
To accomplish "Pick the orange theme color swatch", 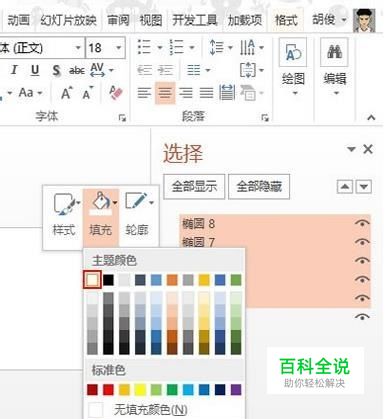I will [172, 280].
